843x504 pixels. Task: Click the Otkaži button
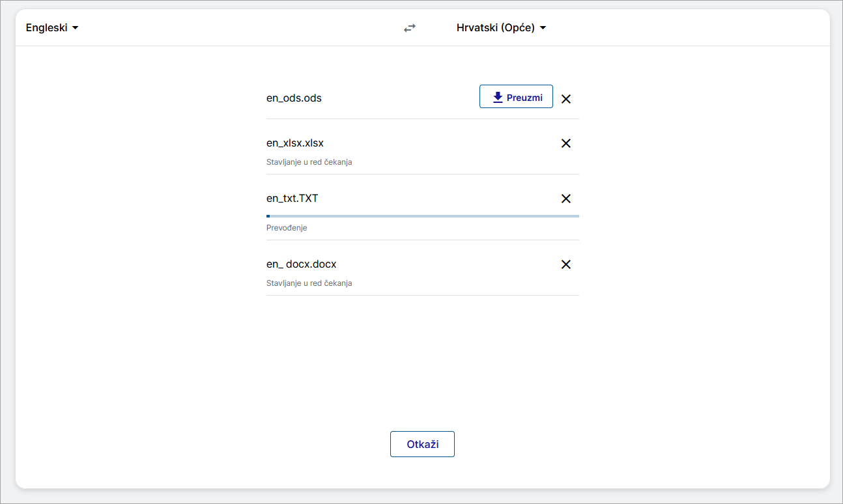pos(422,444)
